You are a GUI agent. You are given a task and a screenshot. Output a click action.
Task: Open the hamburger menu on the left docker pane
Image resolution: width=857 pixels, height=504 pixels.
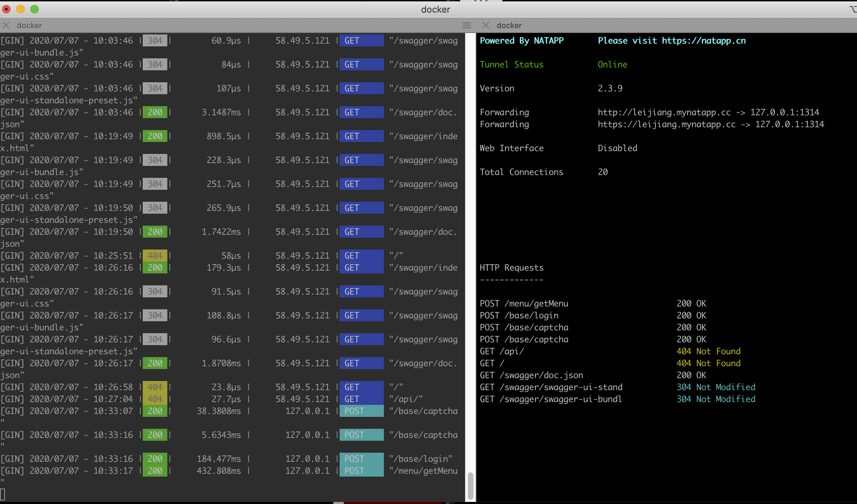coord(466,25)
